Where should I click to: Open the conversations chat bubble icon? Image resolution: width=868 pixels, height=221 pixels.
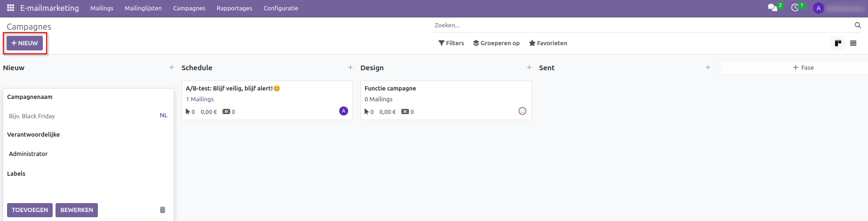tap(772, 8)
